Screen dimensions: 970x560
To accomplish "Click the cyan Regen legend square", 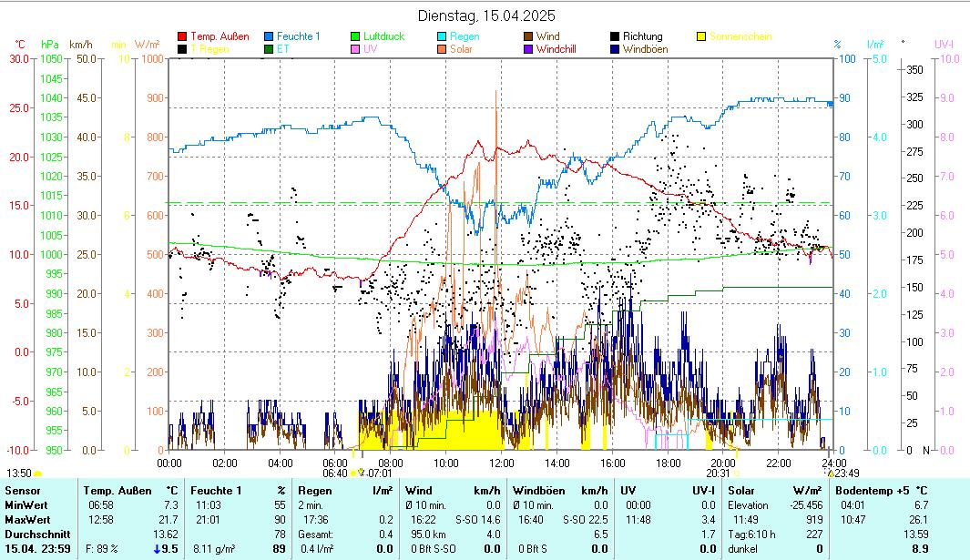I will (442, 36).
